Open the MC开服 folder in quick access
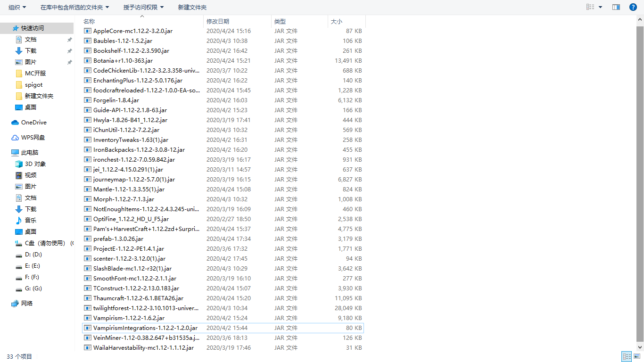This screenshot has height=362, width=644. (x=35, y=74)
